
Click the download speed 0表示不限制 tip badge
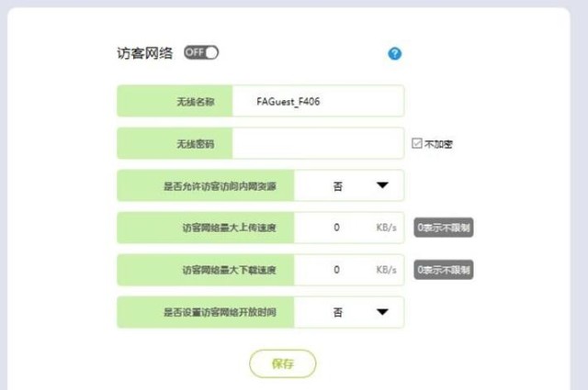444,270
